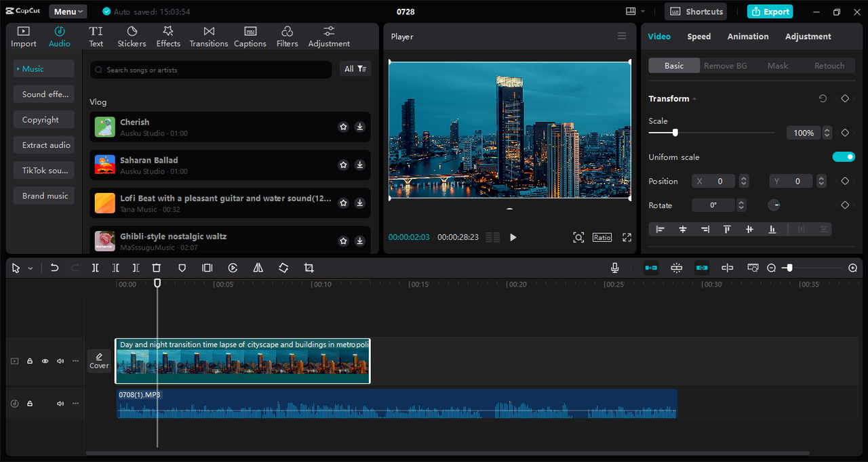Viewport: 868px width, 462px height.
Task: Split clip at playhead
Action: (95, 268)
